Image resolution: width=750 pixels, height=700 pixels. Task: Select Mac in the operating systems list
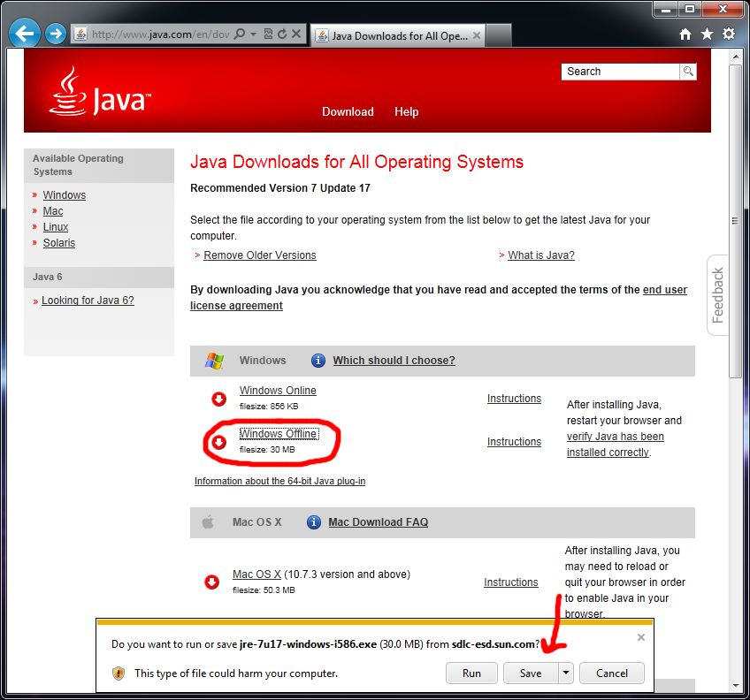(53, 211)
